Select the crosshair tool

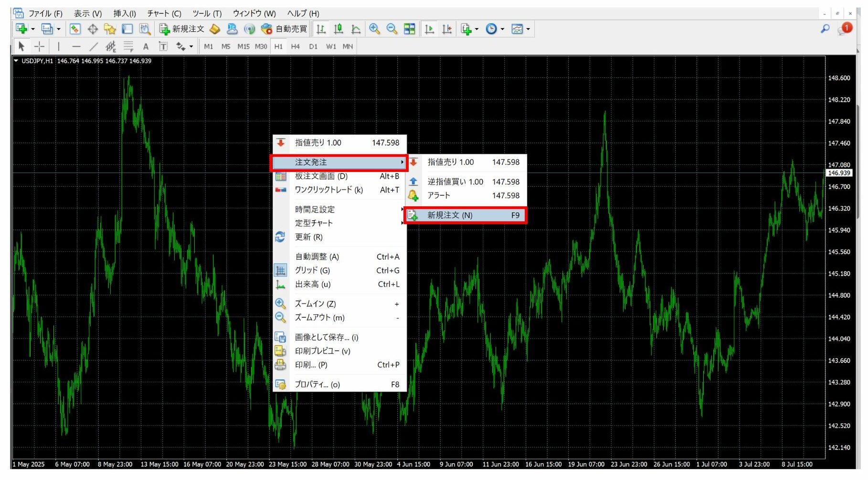coord(39,46)
